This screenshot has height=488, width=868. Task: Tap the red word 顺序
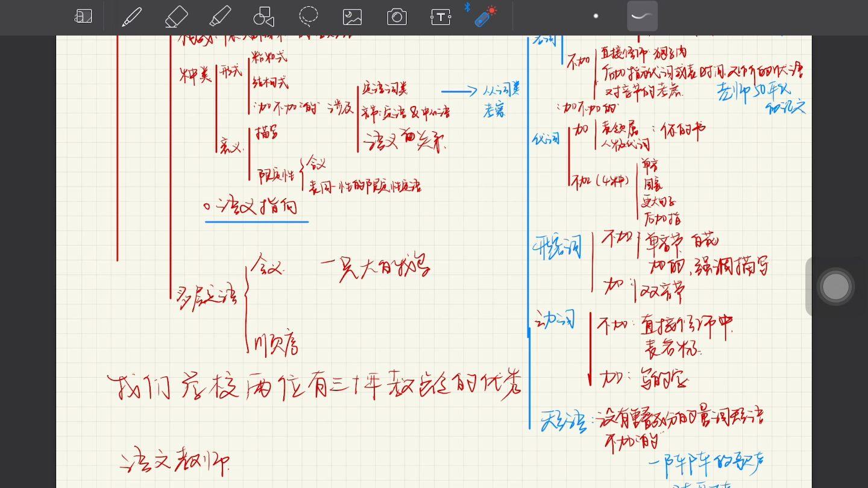(275, 345)
